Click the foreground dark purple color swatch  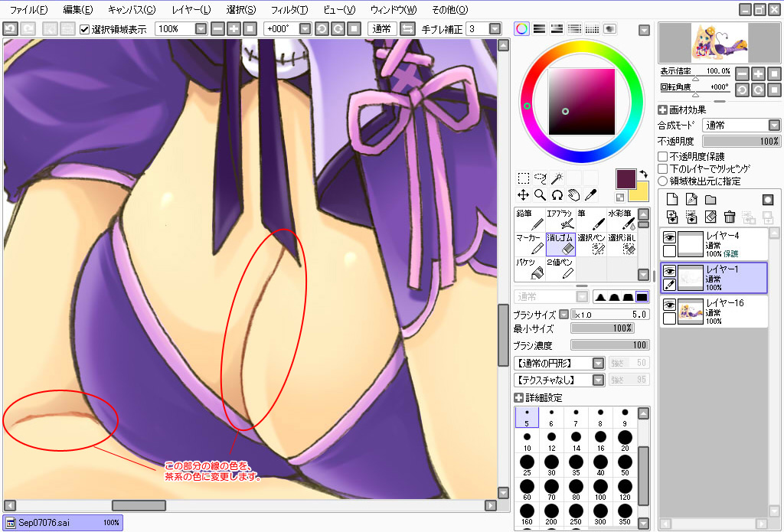(x=626, y=178)
